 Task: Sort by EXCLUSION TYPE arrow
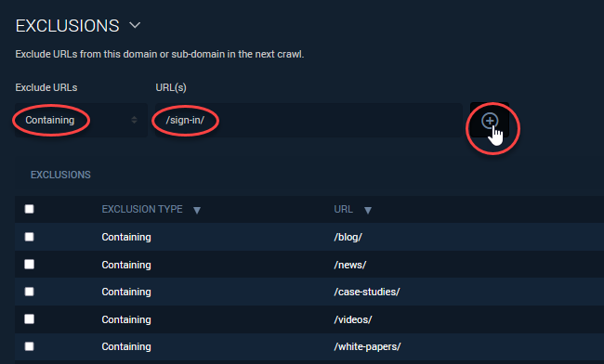[x=197, y=210]
